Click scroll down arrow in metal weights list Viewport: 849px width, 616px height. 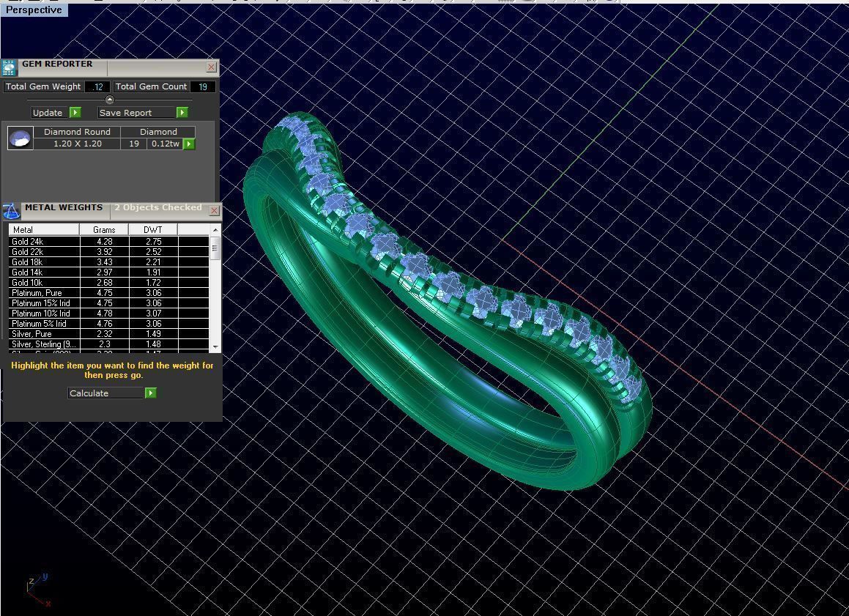pyautogui.click(x=215, y=347)
